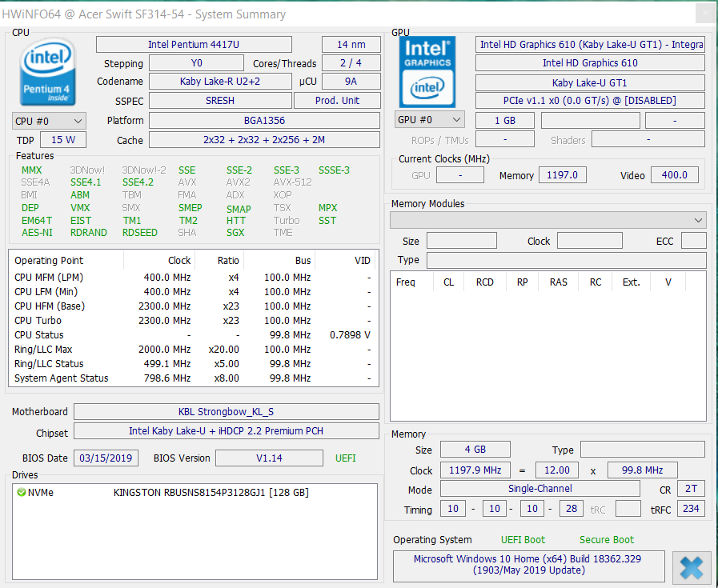This screenshot has height=588, width=718.
Task: Click the empty memory module Size field
Action: 462,241
